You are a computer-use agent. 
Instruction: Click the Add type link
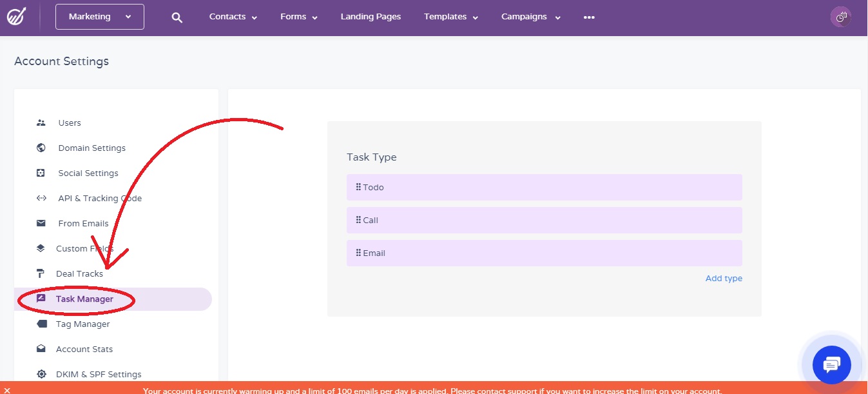(x=724, y=279)
